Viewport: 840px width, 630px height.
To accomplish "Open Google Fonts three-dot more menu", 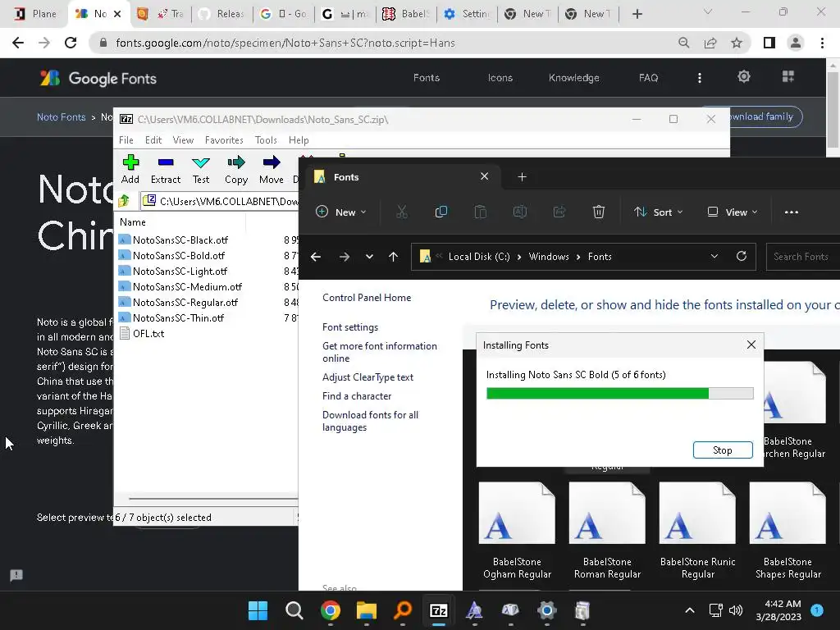I will (699, 78).
